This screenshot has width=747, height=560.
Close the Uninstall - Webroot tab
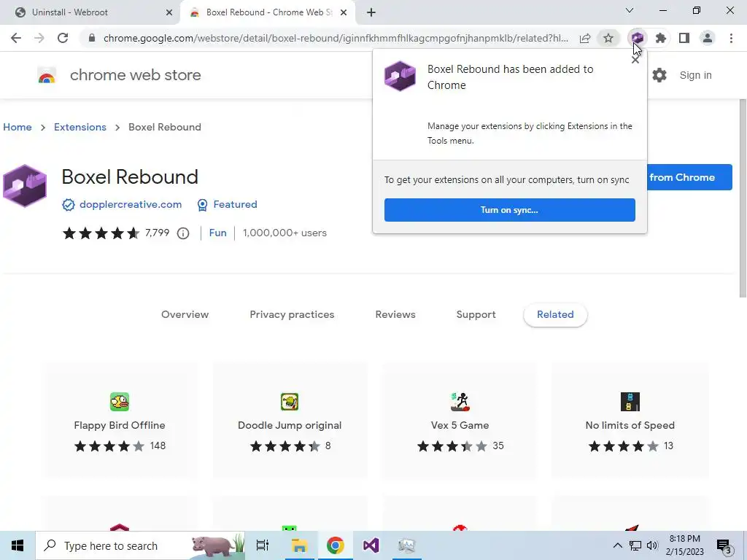[x=169, y=12]
